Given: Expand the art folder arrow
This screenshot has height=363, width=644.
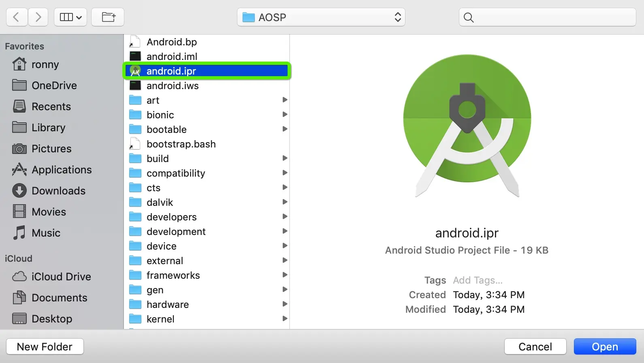Looking at the screenshot, I should 285,100.
